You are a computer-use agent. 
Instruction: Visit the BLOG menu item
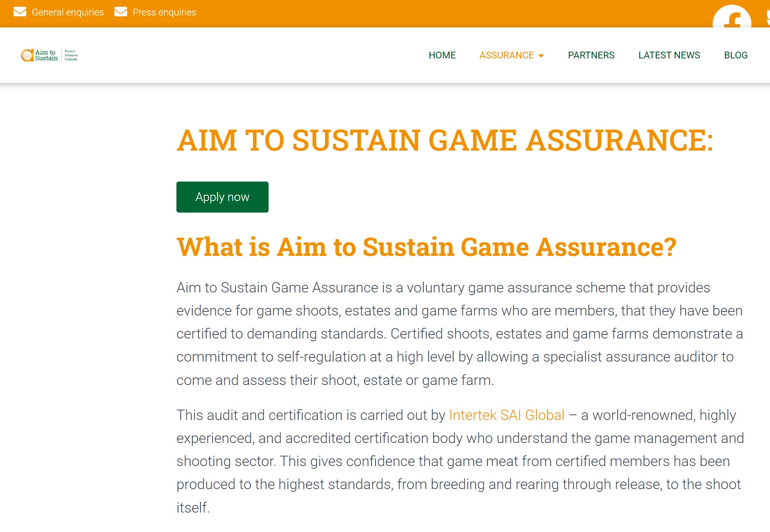coord(735,55)
